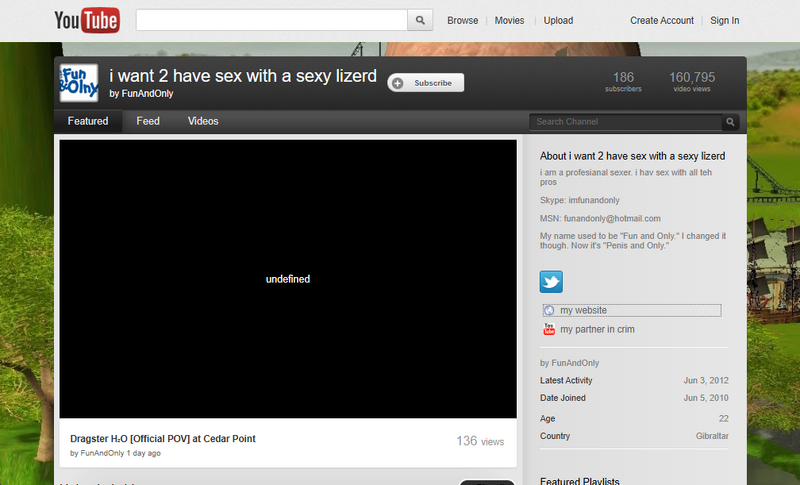The width and height of the screenshot is (800, 485).
Task: Click the Search Channel magnifier icon
Action: (x=731, y=122)
